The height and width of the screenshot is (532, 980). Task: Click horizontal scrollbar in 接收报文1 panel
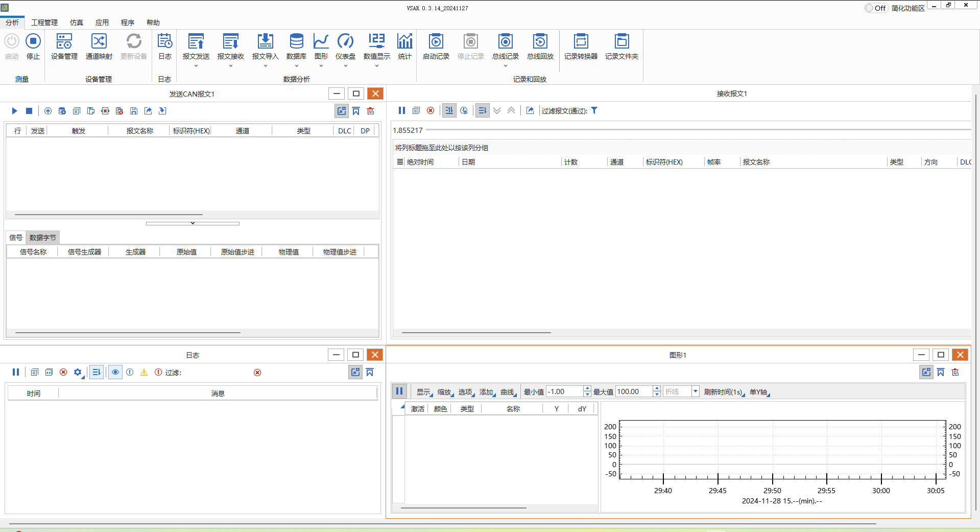476,333
